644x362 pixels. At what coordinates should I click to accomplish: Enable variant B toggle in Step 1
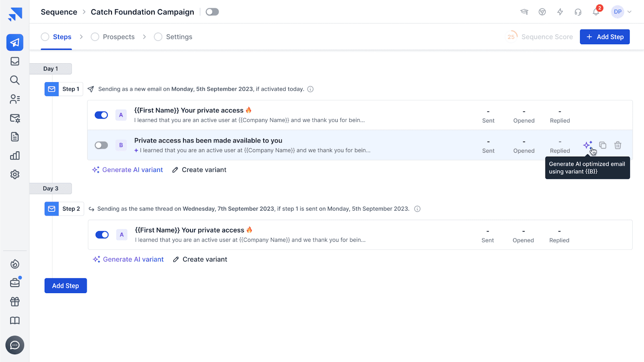tap(101, 145)
